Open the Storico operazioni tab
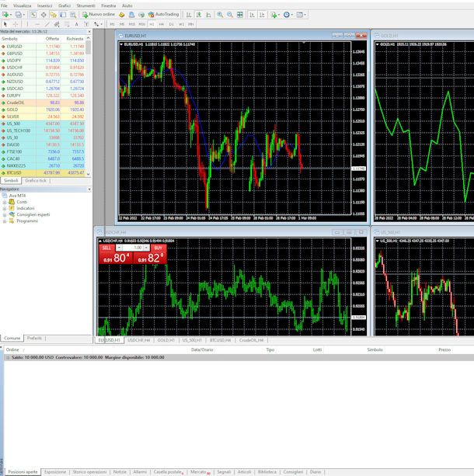Viewport: 474px width, 476px height. coord(89,472)
